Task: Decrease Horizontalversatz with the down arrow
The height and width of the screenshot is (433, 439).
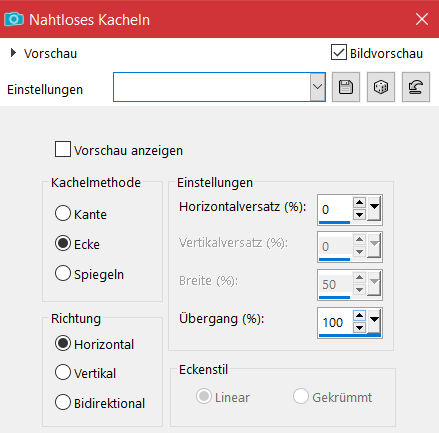Action: (359, 215)
